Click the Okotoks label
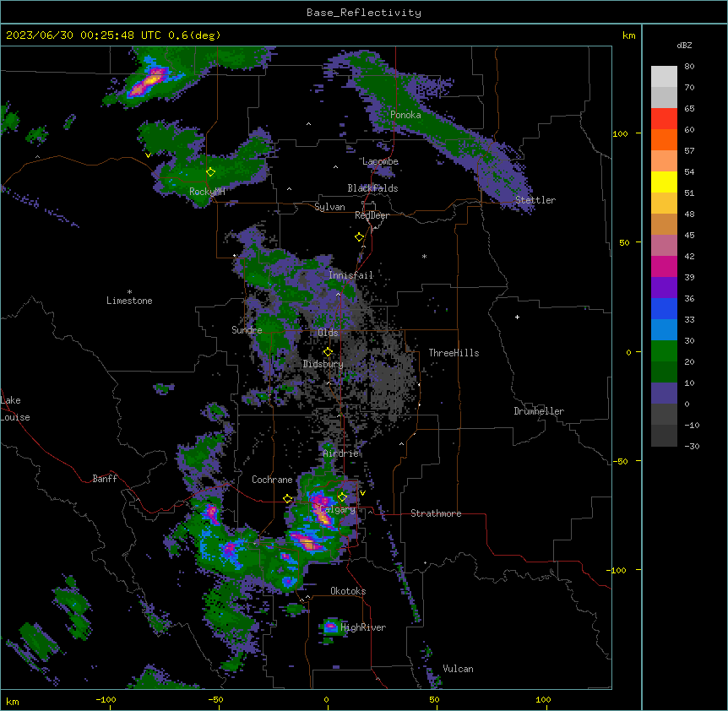The image size is (728, 711). tap(348, 591)
